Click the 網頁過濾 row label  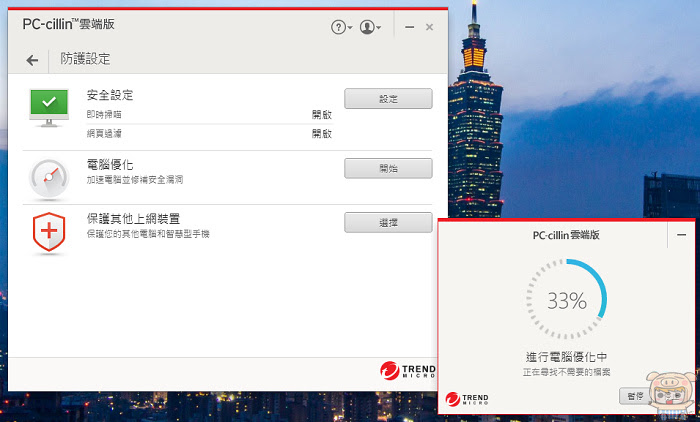pos(104,134)
